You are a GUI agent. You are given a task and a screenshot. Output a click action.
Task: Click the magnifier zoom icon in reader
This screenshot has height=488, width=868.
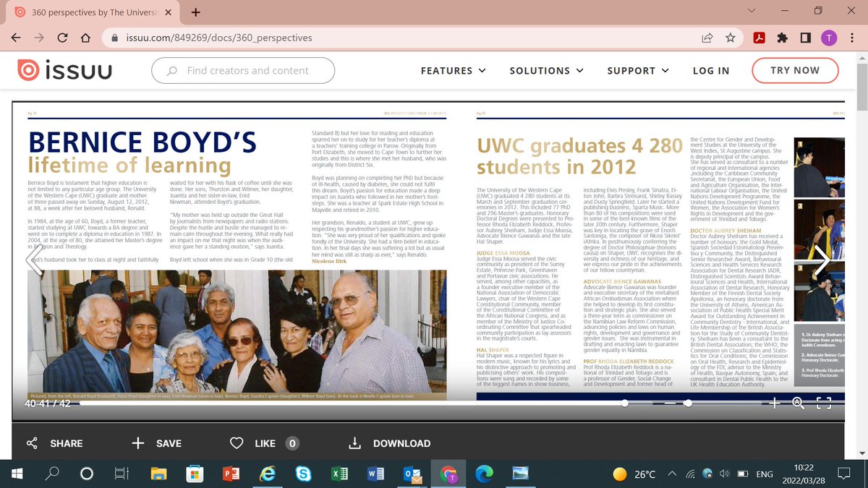[799, 403]
